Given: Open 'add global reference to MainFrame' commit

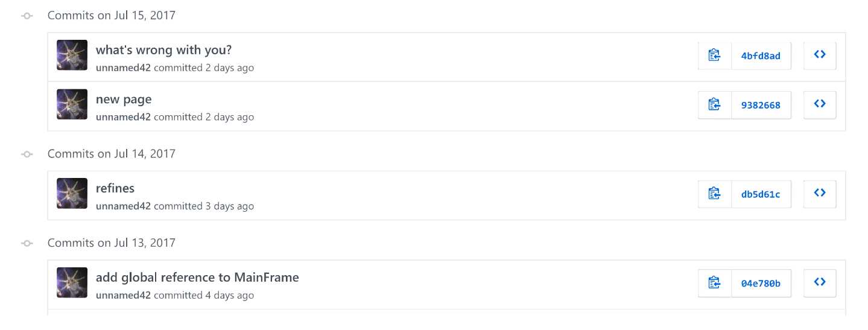Looking at the screenshot, I should coord(197,278).
